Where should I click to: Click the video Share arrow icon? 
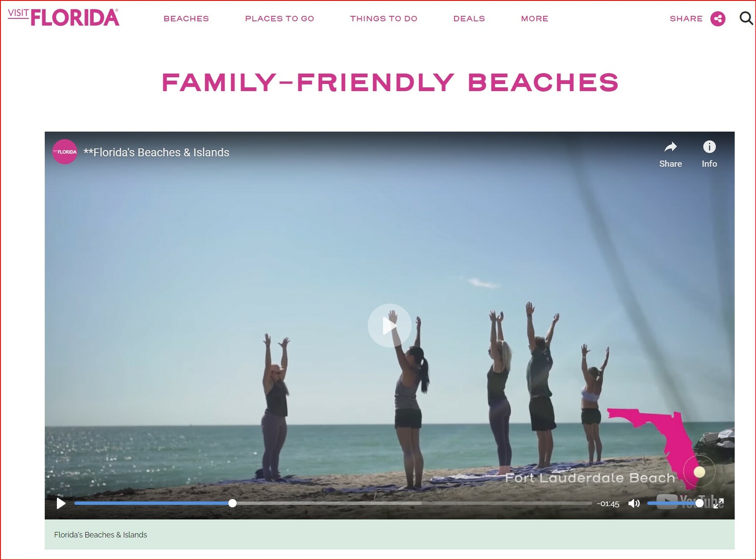(670, 147)
